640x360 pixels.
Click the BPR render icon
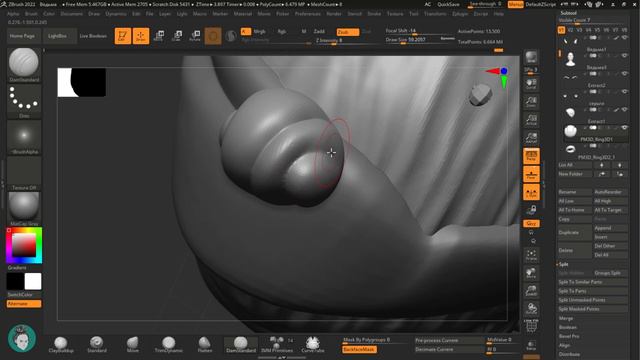point(531,58)
